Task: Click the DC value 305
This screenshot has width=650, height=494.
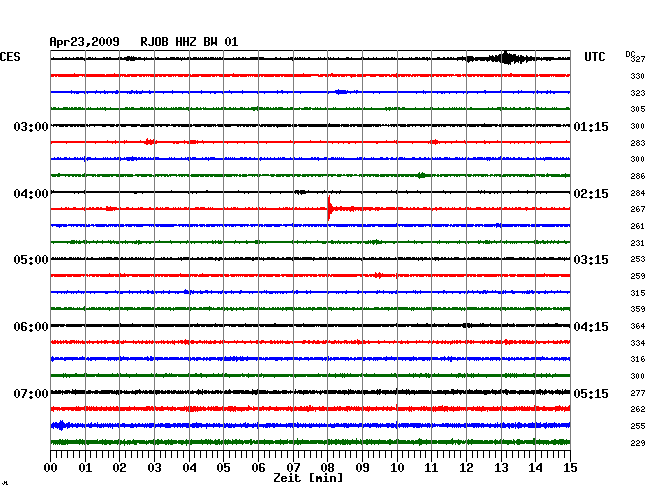Action: [638, 109]
